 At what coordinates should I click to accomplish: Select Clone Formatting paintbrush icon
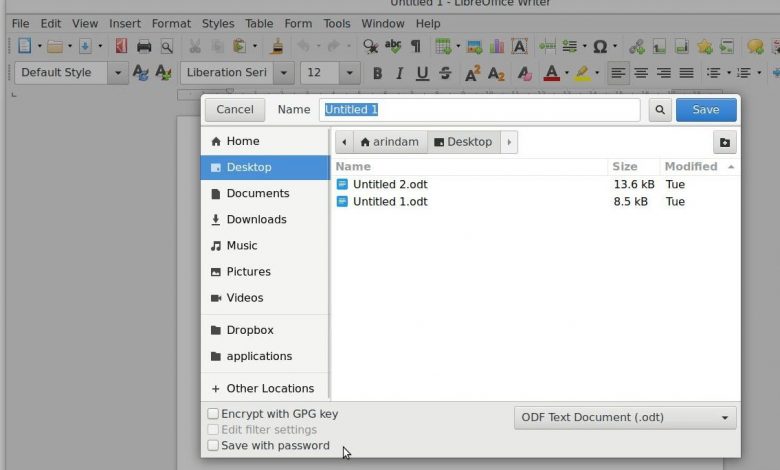tap(278, 46)
